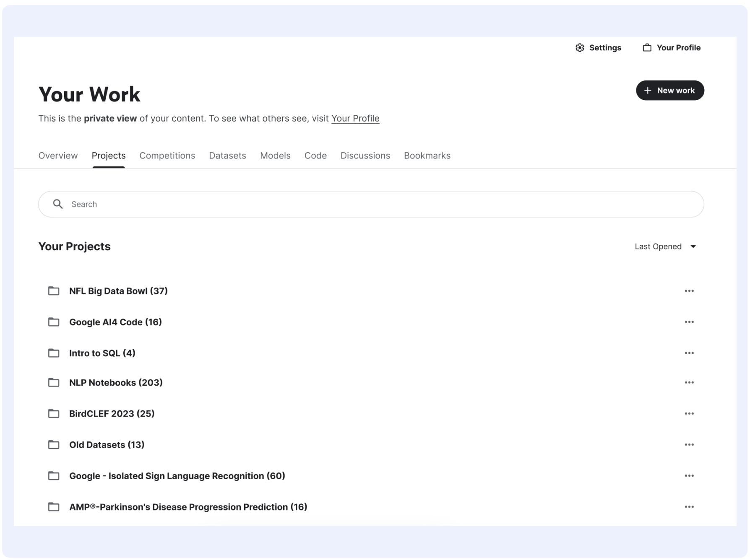The height and width of the screenshot is (560, 750).
Task: Click folder icon for Old Datasets
Action: pyautogui.click(x=54, y=445)
